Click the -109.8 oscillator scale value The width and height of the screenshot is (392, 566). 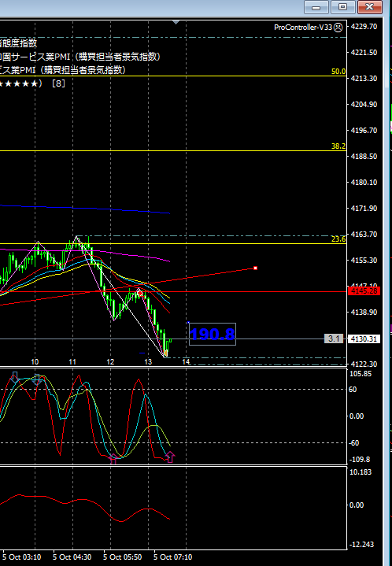point(361,460)
